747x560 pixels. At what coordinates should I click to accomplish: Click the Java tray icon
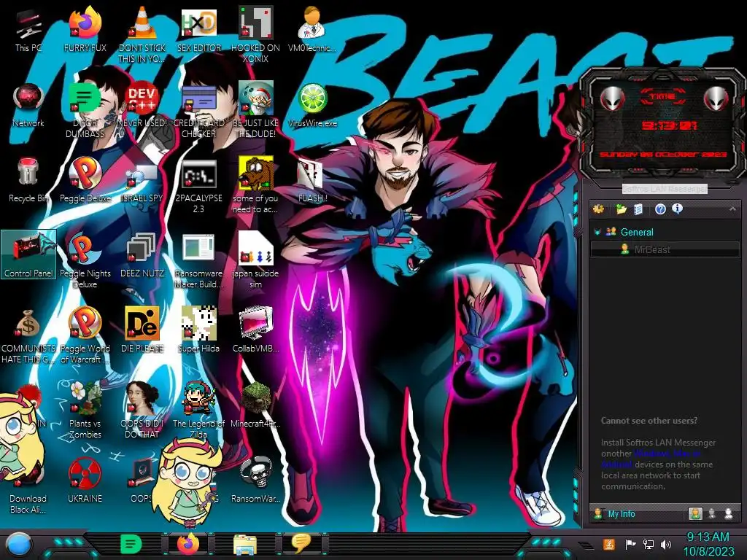click(609, 544)
